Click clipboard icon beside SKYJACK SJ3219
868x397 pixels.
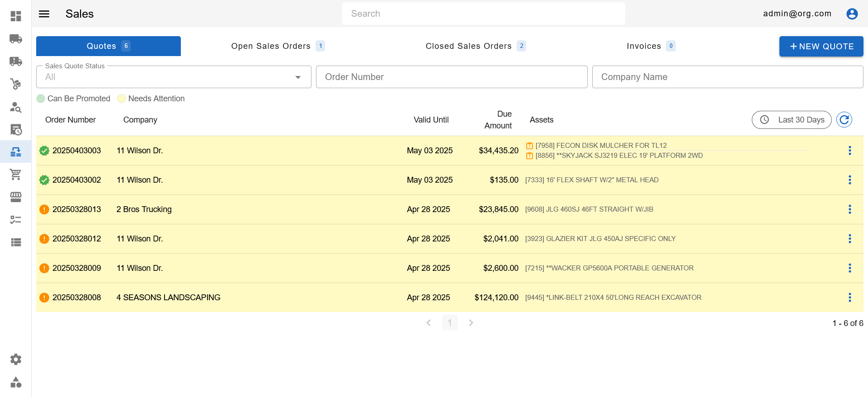click(x=529, y=156)
